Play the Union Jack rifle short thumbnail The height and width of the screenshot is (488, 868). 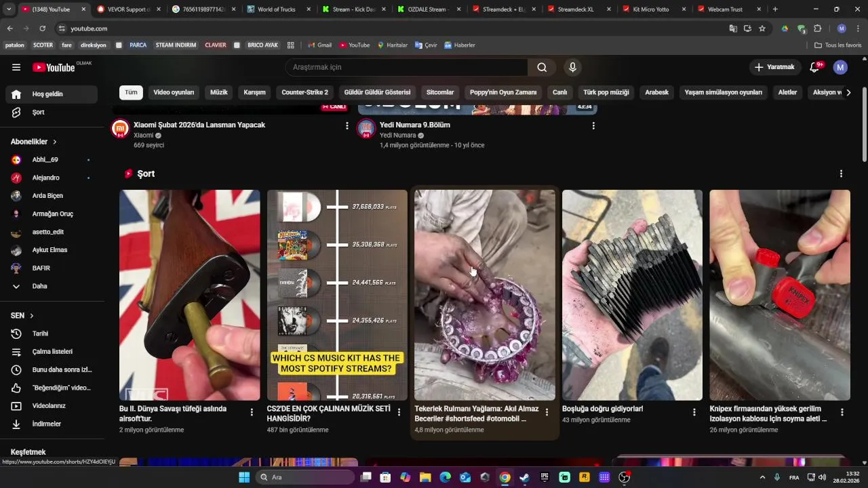coord(190,295)
